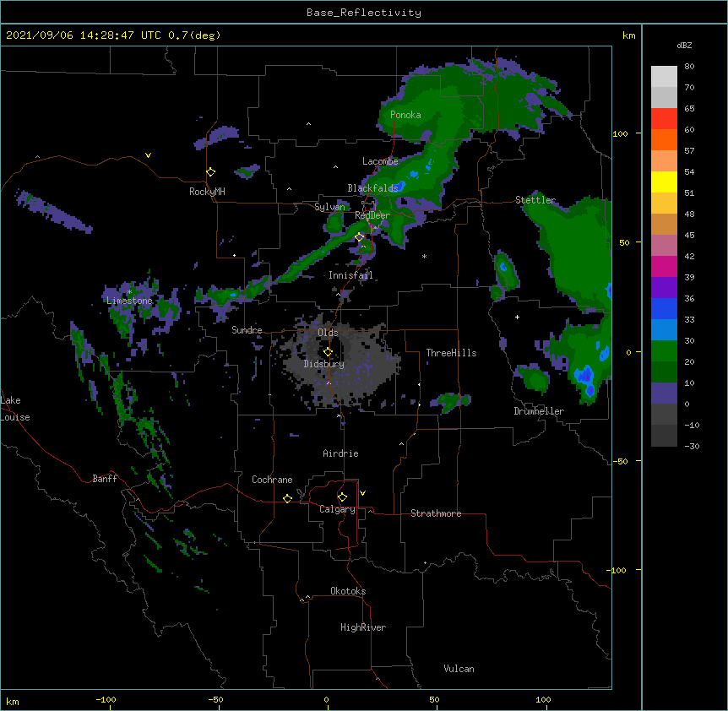Click the yellow diamond marker at Olds-Didsbury

point(328,351)
